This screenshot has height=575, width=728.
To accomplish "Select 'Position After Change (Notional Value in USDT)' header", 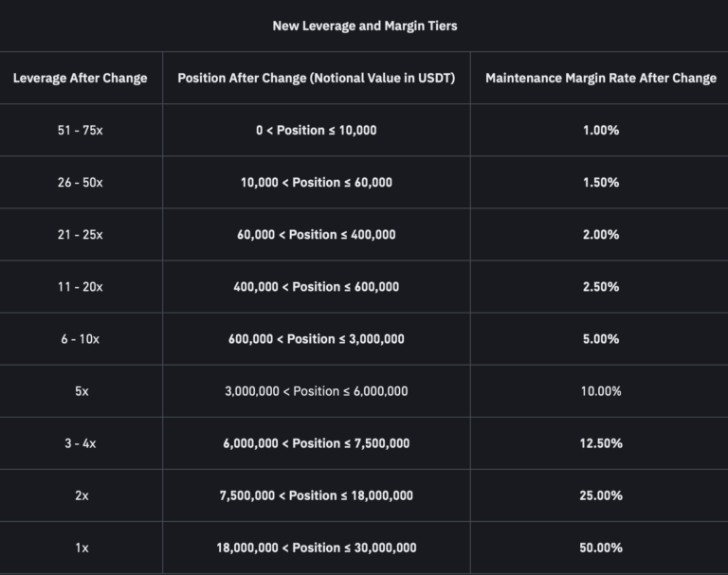I will click(316, 78).
